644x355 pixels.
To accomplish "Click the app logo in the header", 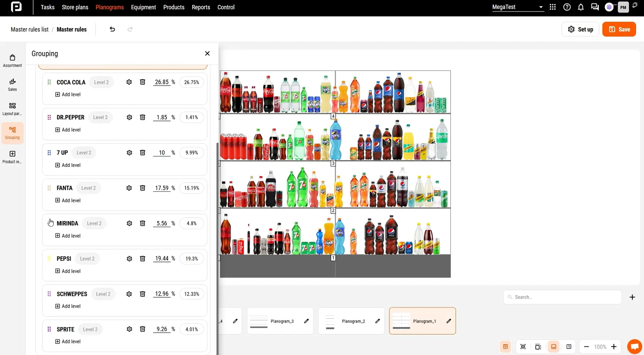I will 16,7.
